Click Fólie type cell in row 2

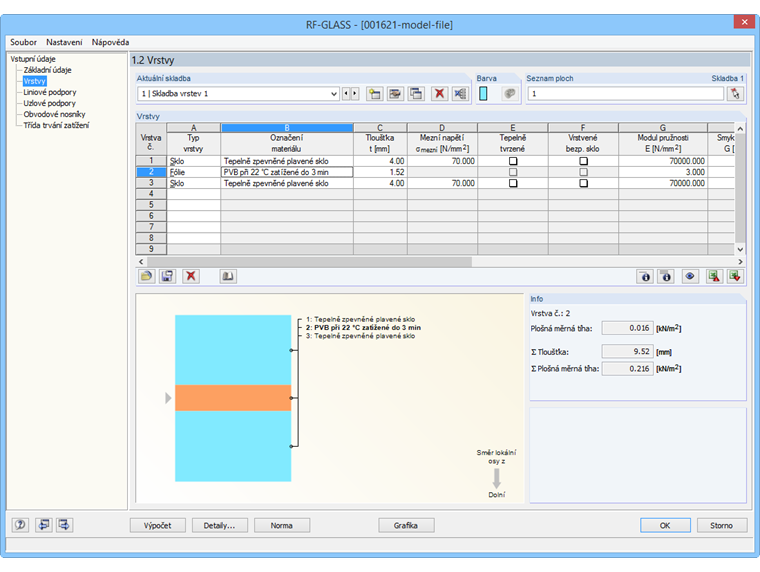(193, 172)
